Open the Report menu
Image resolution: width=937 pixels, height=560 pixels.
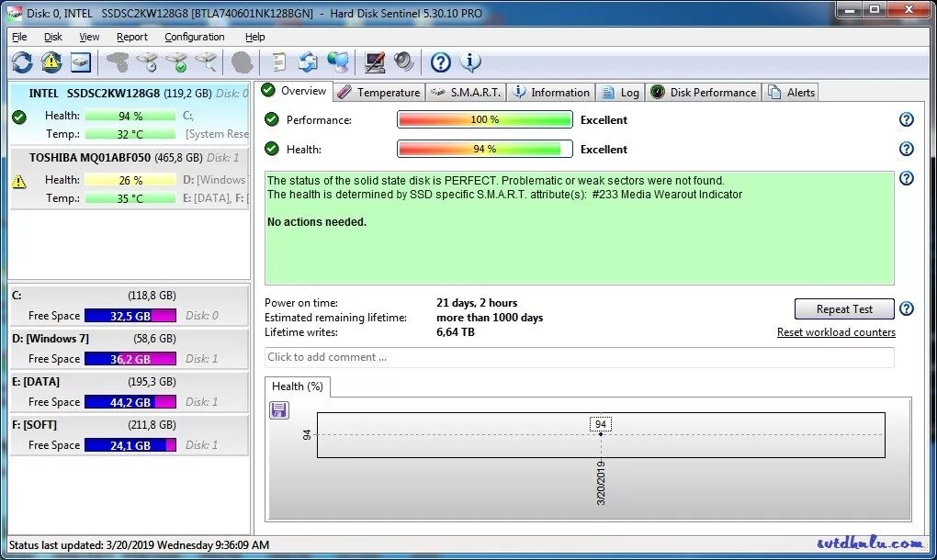[132, 37]
